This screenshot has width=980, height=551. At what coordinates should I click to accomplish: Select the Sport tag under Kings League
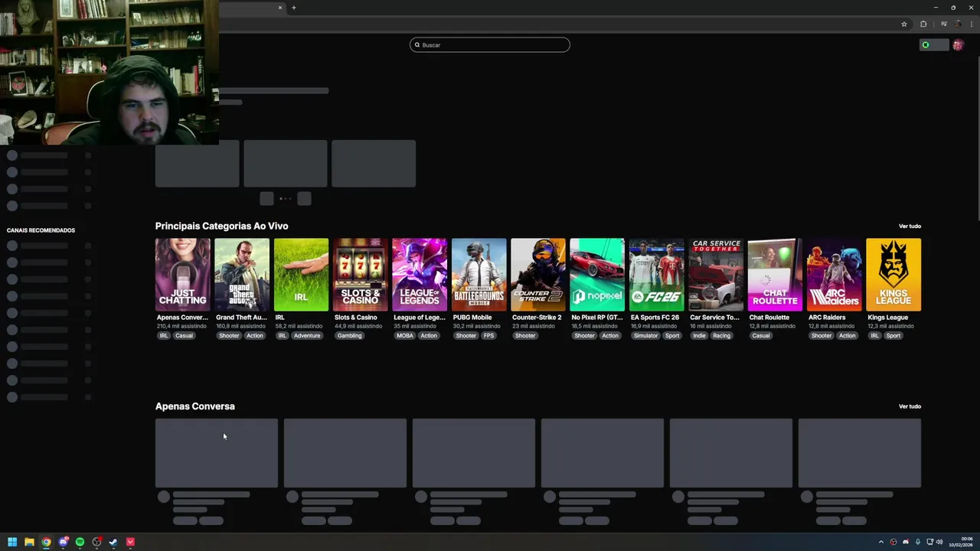click(893, 336)
